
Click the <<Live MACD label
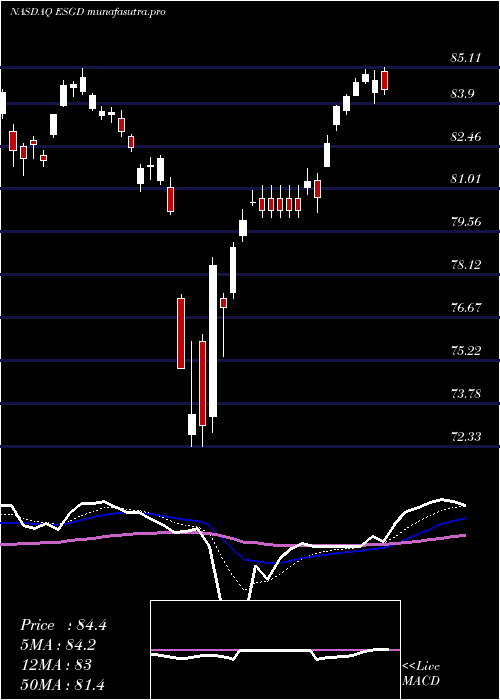click(x=421, y=674)
